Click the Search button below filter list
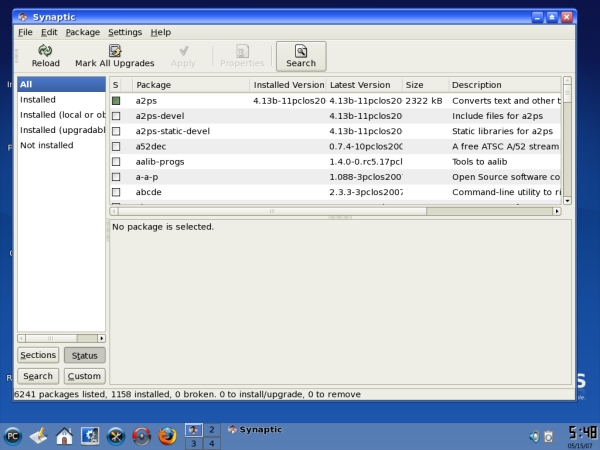Screen dimensions: 600x450 [38, 376]
